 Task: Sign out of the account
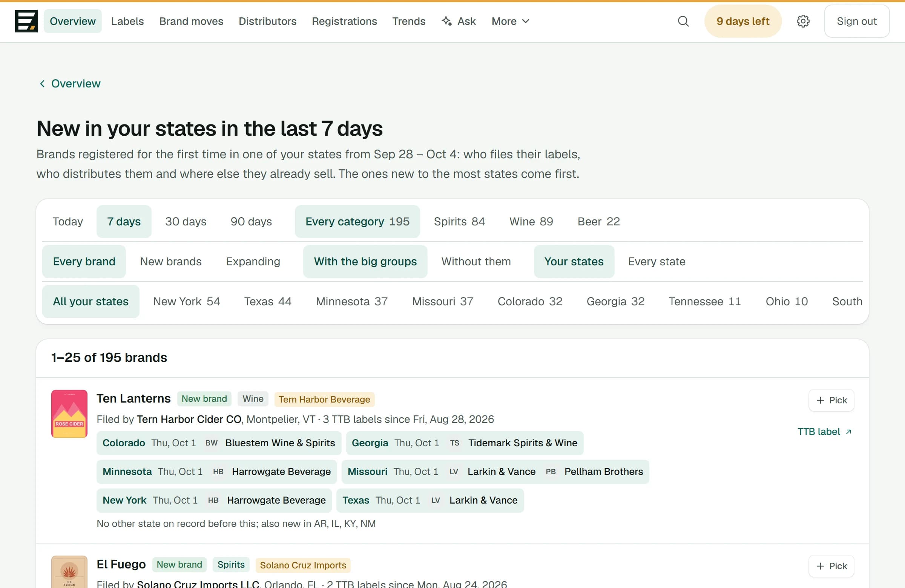856,21
